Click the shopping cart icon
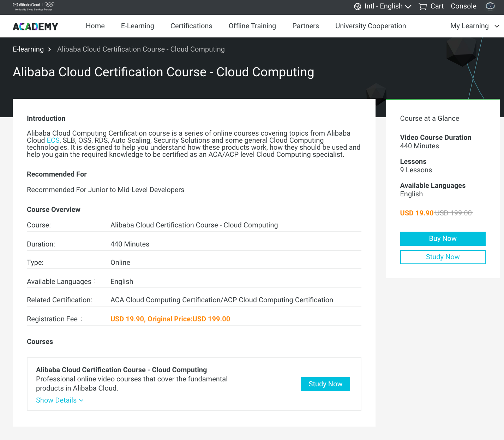This screenshot has width=504, height=440. [x=422, y=6]
